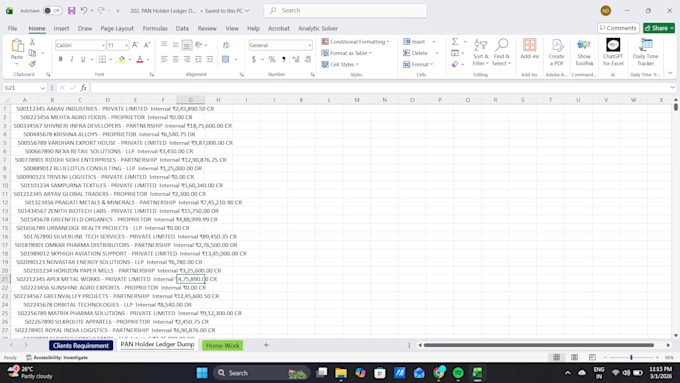The width and height of the screenshot is (680, 383).
Task: Decrease font size with the small A icon
Action: [x=147, y=45]
